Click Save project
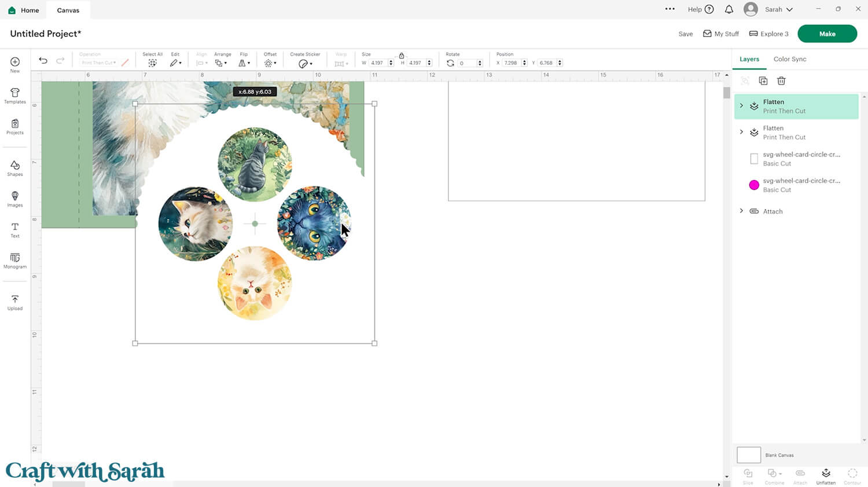Image resolution: width=868 pixels, height=487 pixels. pyautogui.click(x=685, y=34)
